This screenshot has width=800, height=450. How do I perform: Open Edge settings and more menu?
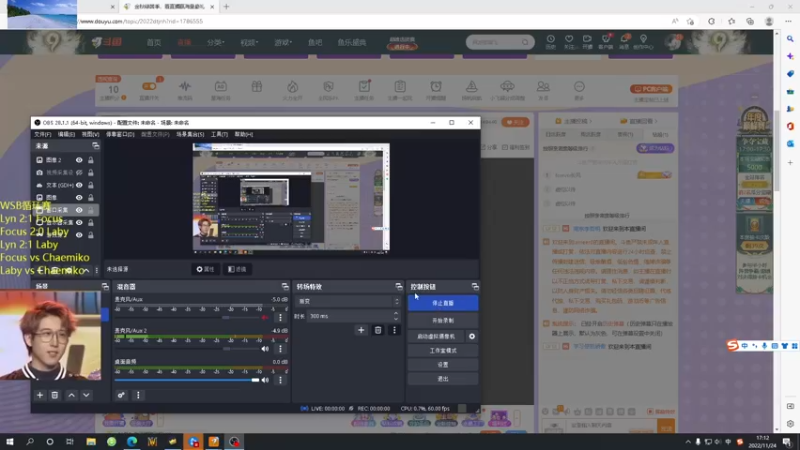click(x=788, y=21)
